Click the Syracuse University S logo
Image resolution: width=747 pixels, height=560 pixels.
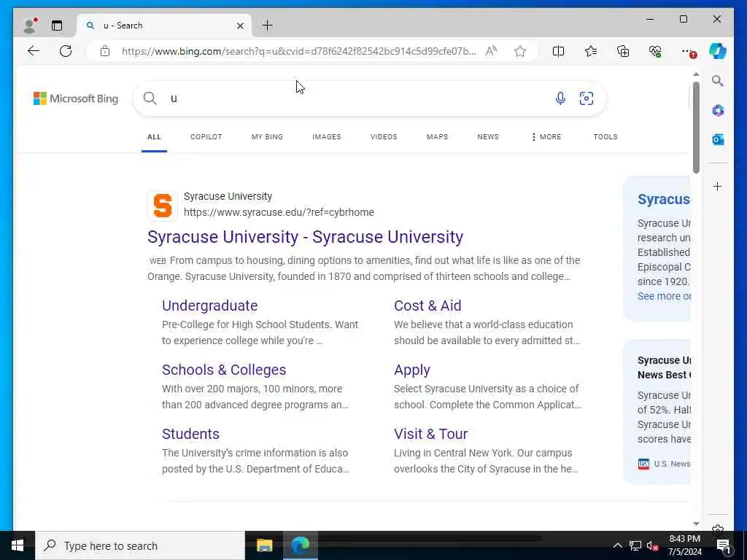click(163, 206)
